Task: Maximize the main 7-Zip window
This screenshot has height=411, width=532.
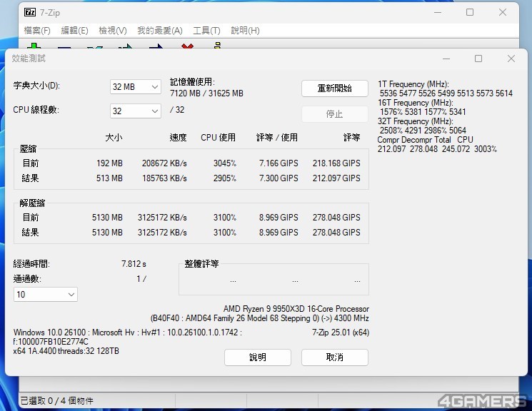Action: point(470,12)
